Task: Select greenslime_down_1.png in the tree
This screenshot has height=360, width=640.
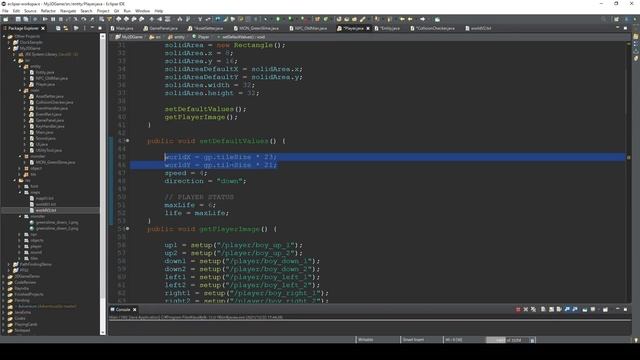Action: (57, 222)
